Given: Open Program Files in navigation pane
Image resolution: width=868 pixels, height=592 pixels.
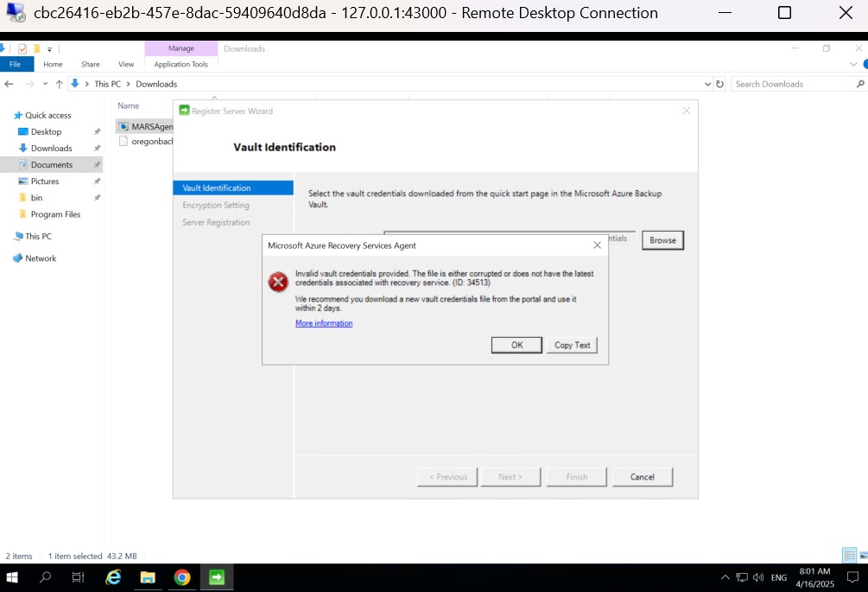Looking at the screenshot, I should click(x=55, y=214).
